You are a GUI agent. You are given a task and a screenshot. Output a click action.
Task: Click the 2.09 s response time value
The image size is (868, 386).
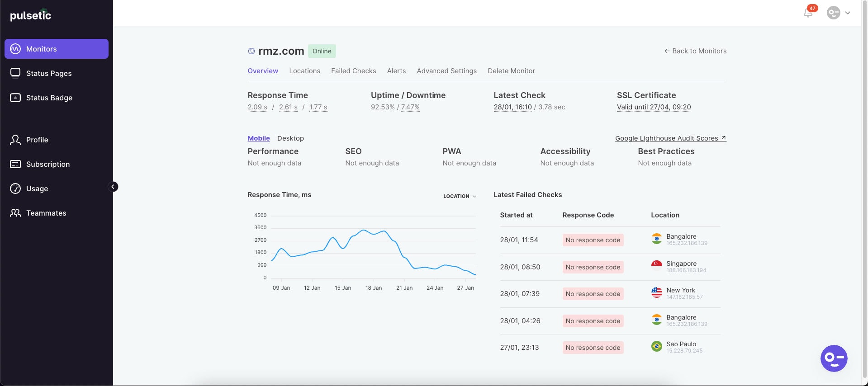coord(257,107)
